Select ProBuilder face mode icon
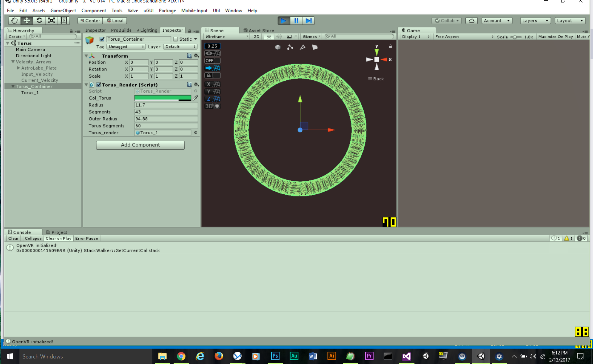 tap(315, 47)
